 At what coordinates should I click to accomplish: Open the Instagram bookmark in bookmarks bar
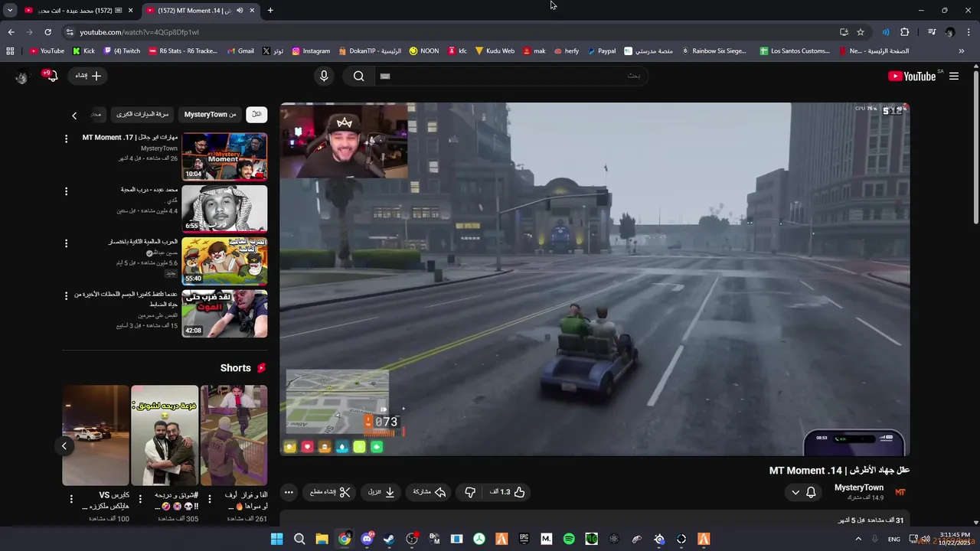pos(311,51)
